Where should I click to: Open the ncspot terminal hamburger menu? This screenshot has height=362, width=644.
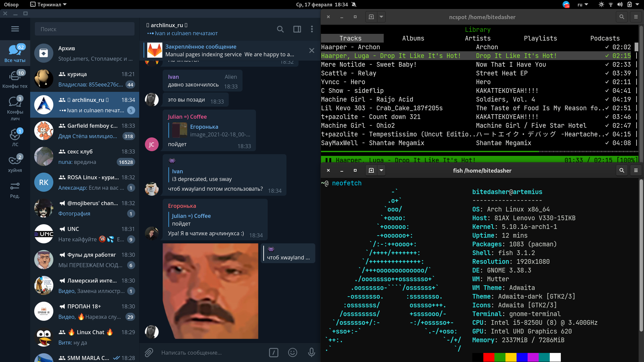(x=636, y=17)
